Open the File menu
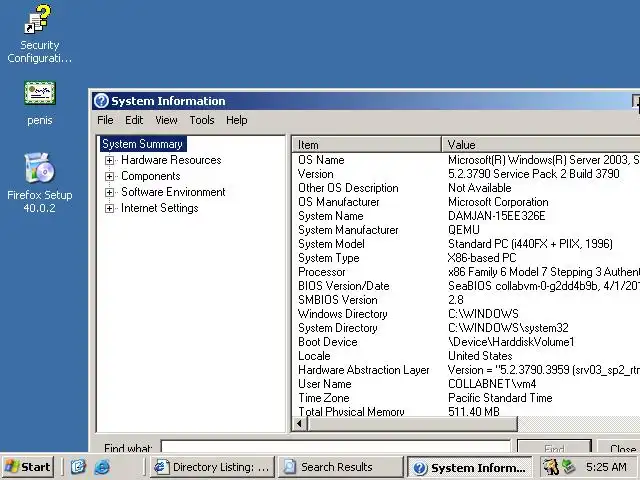 click(105, 120)
